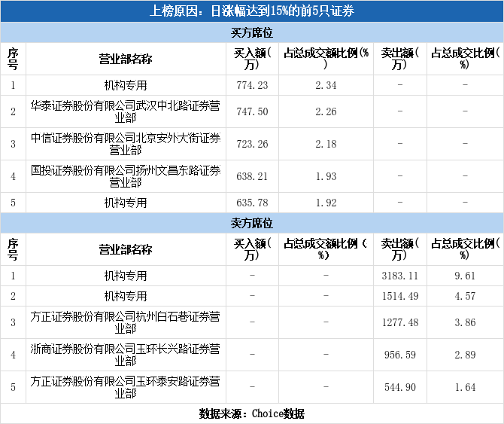Image resolution: width=504 pixels, height=424 pixels.
Task: Select 方正证券股份有限公司杭州白石巷证券营业部 name
Action: coord(126,322)
